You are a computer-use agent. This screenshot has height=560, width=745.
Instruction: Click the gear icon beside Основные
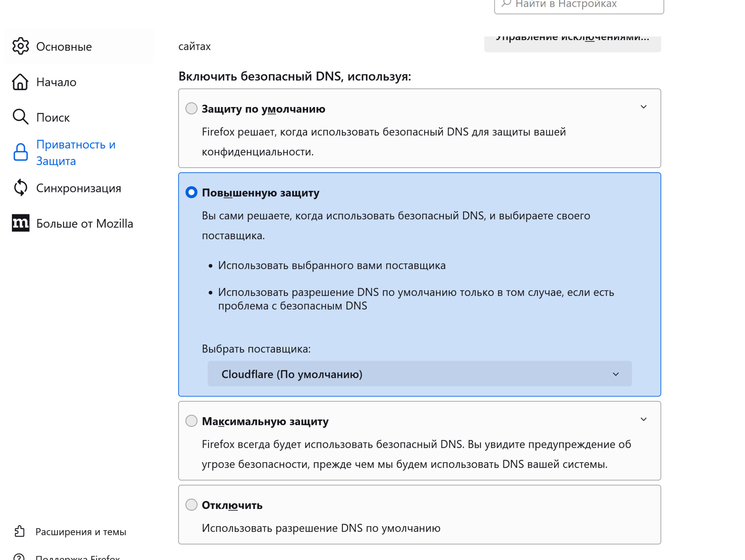[20, 46]
